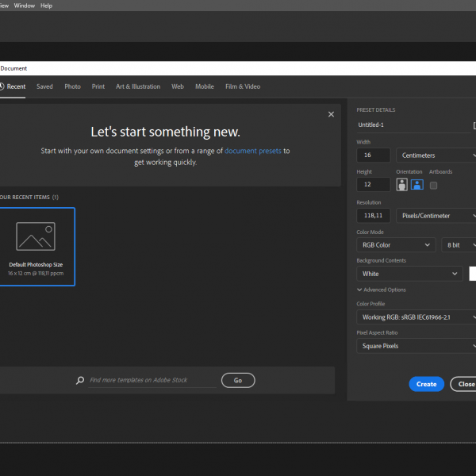
Task: Open the Window menu
Action: pos(25,6)
